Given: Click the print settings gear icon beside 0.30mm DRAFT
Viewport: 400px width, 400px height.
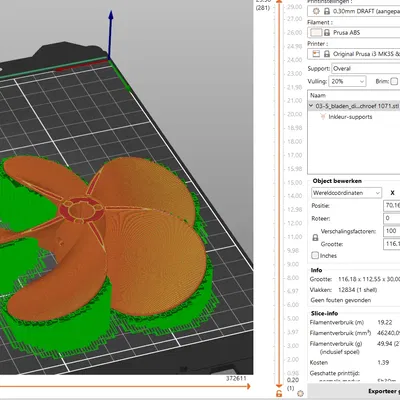Looking at the screenshot, I should click(x=316, y=11).
